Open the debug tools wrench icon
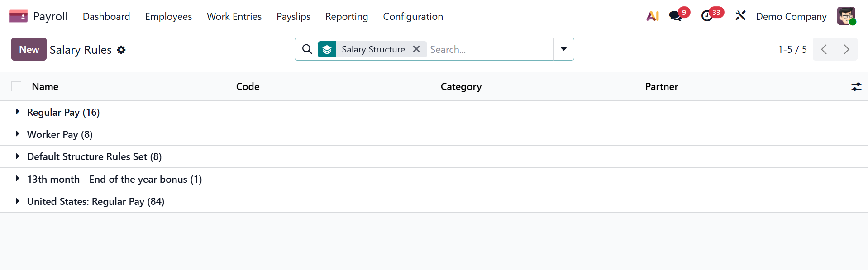Image resolution: width=868 pixels, height=270 pixels. click(740, 16)
